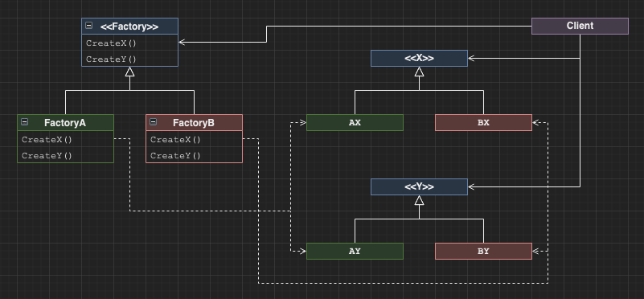Click the FactoryA title header
644x299 pixels.
(x=65, y=122)
